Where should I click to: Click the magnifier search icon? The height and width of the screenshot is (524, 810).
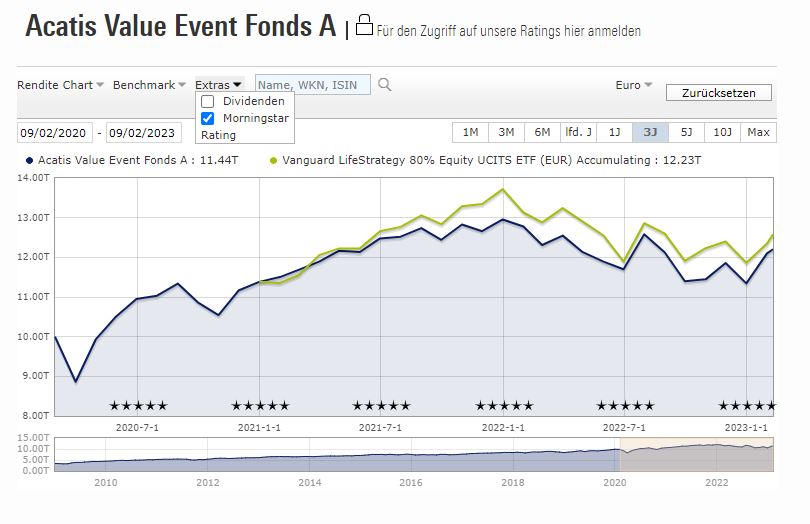coord(384,84)
